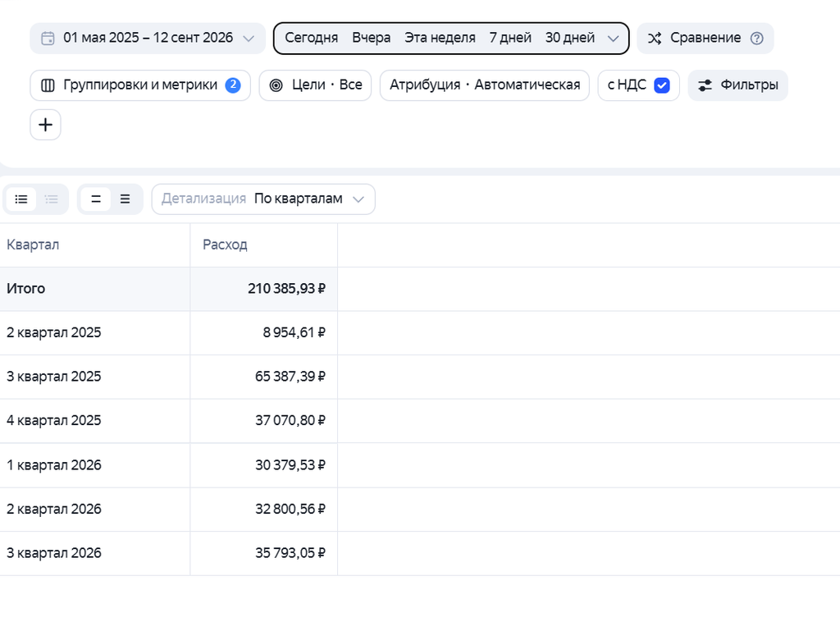The width and height of the screenshot is (840, 622).
Task: Click the value 32 800,56 ₽
Action: (x=290, y=509)
